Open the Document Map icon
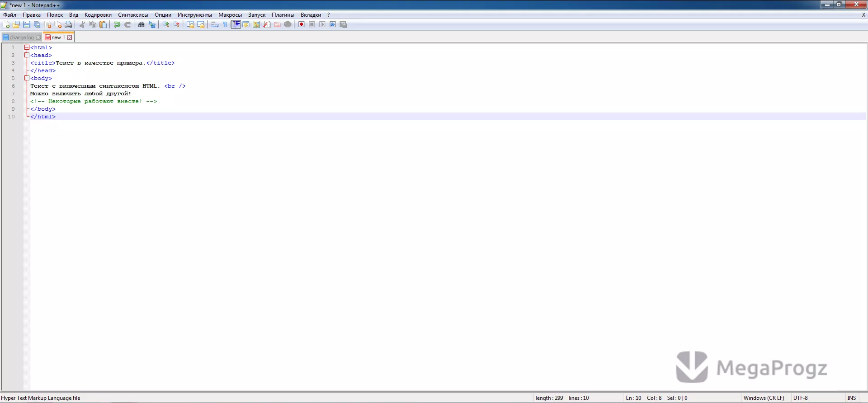The image size is (868, 403). pyautogui.click(x=256, y=24)
